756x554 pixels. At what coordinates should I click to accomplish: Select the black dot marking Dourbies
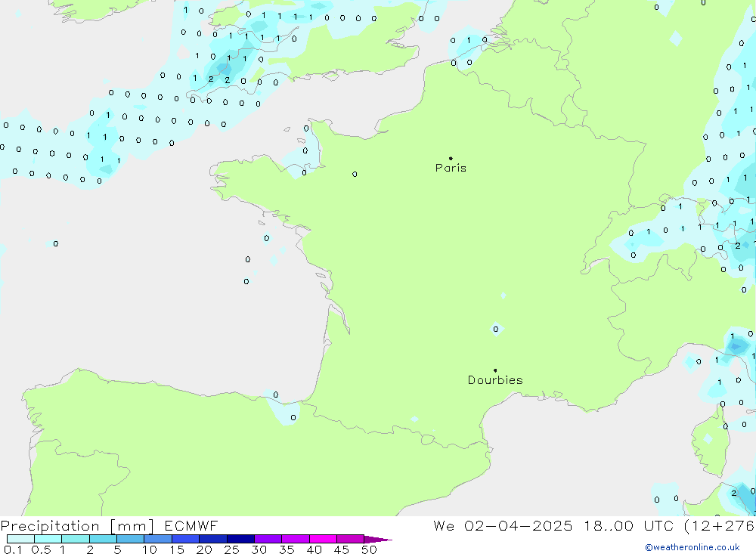click(x=495, y=370)
